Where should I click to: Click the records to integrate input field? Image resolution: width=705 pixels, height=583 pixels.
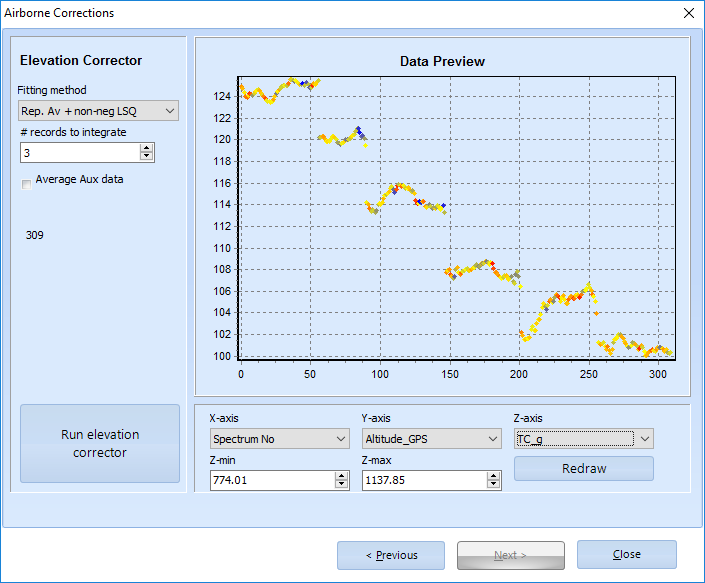click(x=79, y=153)
